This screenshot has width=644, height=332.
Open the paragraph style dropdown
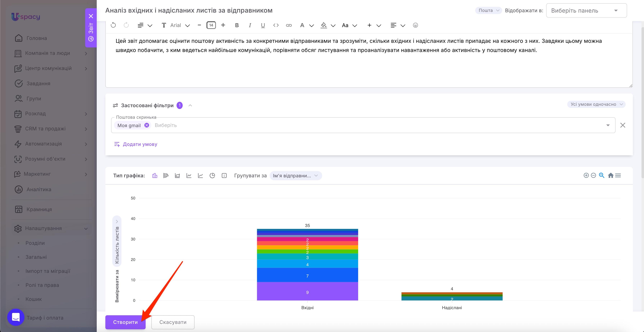coord(145,25)
